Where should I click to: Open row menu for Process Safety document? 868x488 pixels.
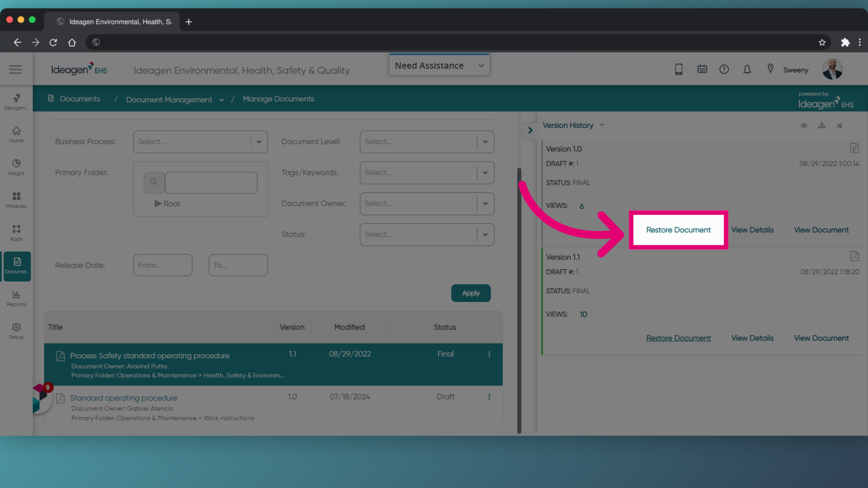[489, 354]
